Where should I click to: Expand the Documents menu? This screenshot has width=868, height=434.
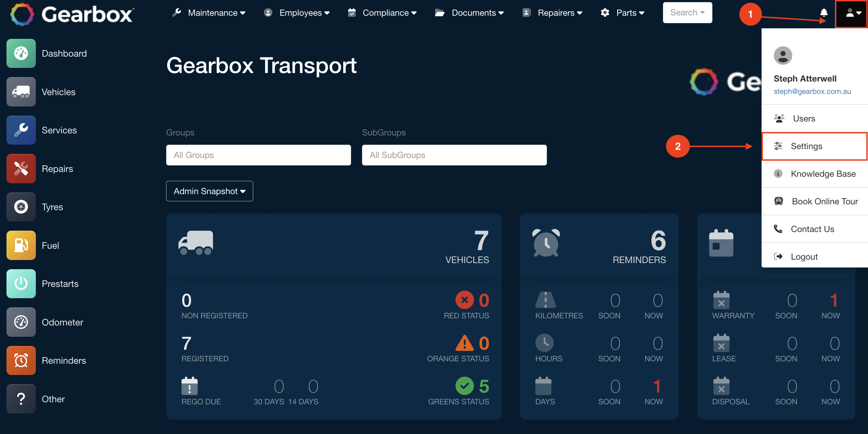pyautogui.click(x=469, y=13)
